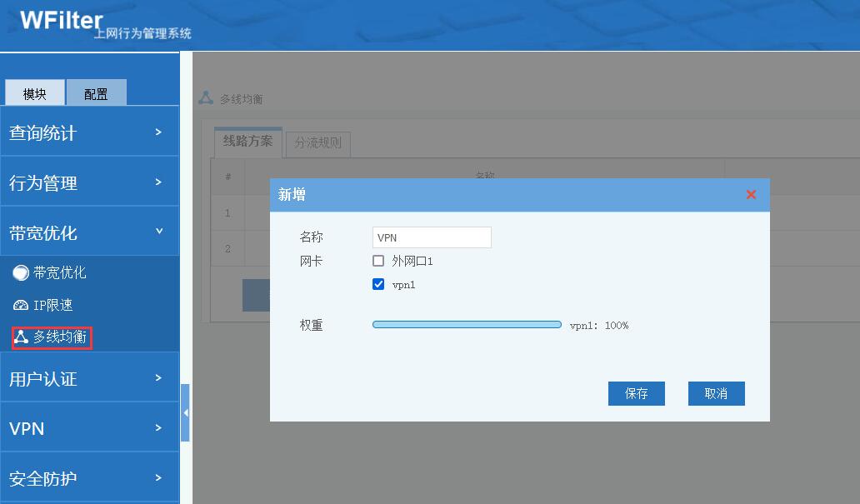Collapse the 带宽优化 menu section
Viewport: 860px width, 504px height.
click(x=89, y=232)
